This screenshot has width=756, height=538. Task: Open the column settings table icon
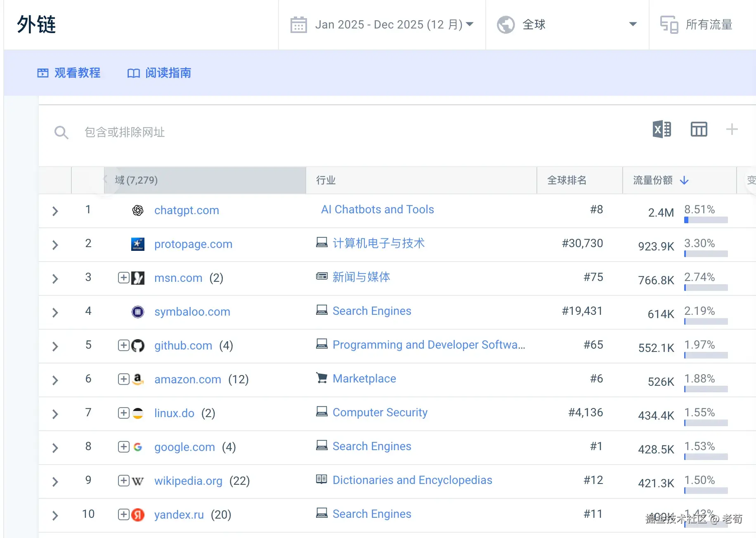pyautogui.click(x=699, y=130)
